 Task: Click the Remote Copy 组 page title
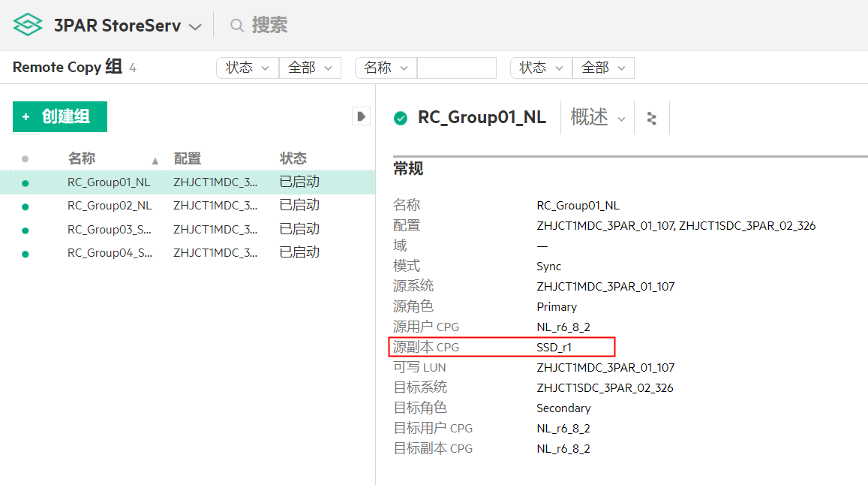(x=68, y=67)
